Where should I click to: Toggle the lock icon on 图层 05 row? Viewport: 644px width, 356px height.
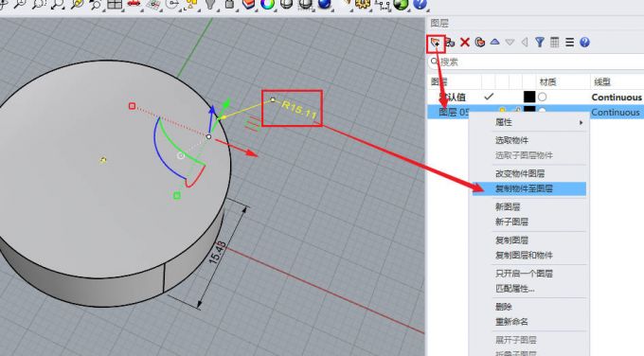[x=517, y=110]
